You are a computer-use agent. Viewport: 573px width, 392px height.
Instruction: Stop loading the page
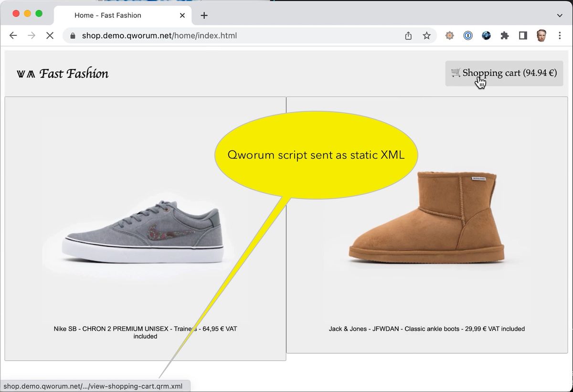point(50,36)
